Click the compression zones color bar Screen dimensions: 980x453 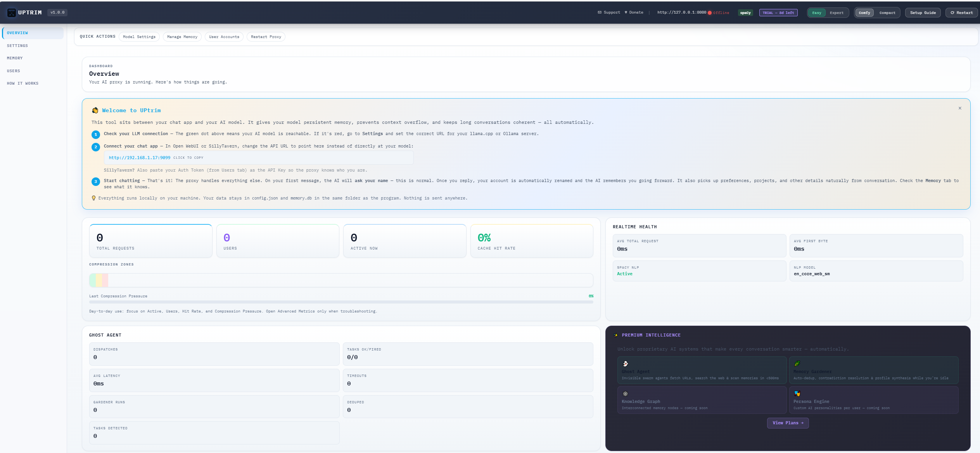tap(99, 280)
